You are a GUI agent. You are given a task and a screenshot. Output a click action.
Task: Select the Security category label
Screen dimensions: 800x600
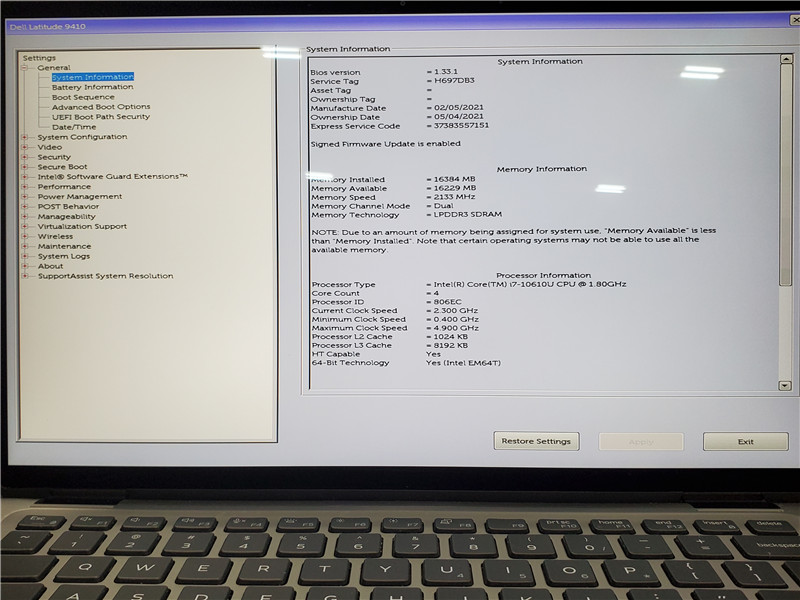click(54, 157)
